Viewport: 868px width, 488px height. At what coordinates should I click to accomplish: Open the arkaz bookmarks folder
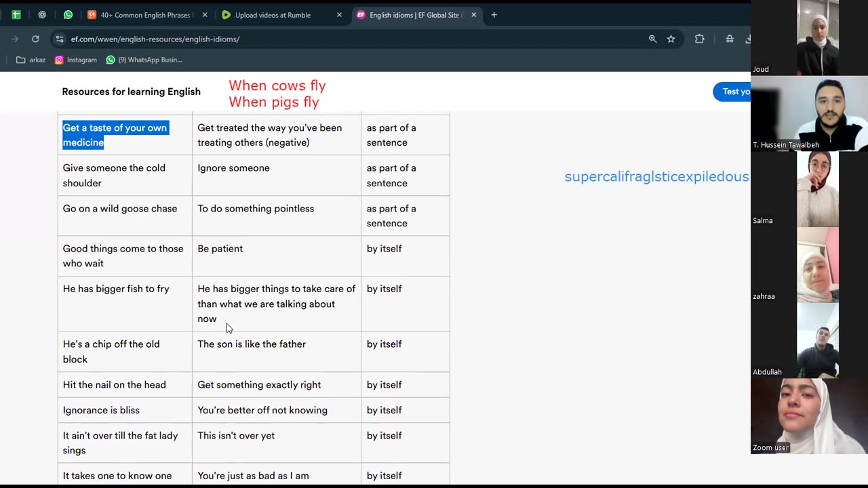[x=31, y=60]
